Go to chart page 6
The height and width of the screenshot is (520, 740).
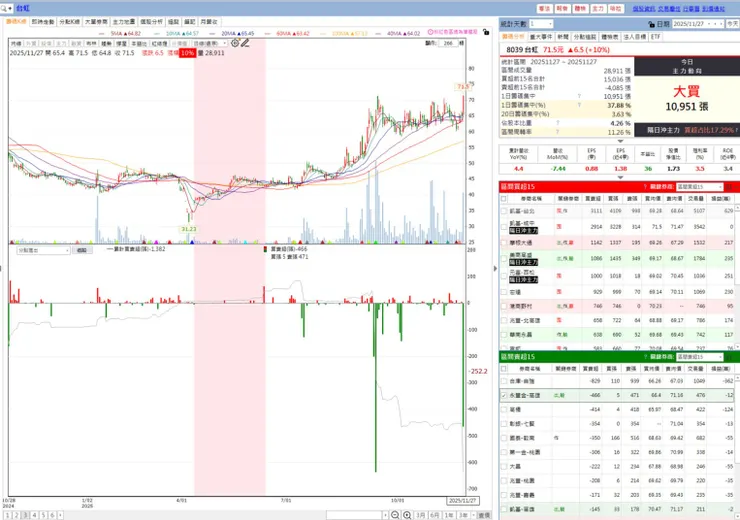[x=52, y=515]
